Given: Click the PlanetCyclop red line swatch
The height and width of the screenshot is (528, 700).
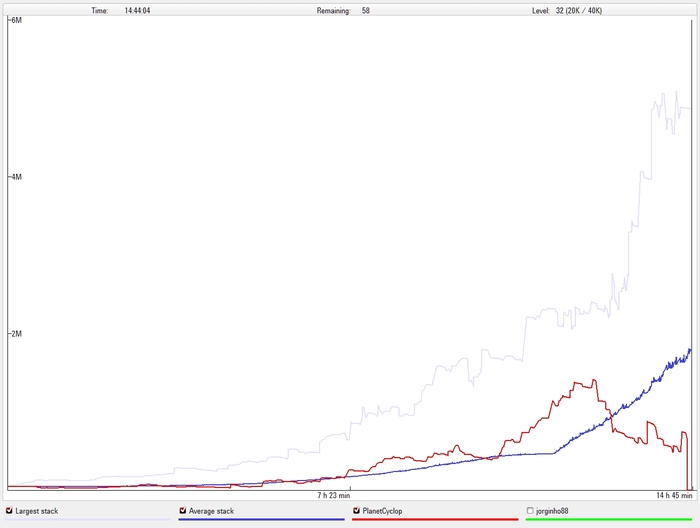Looking at the screenshot, I should [x=435, y=520].
